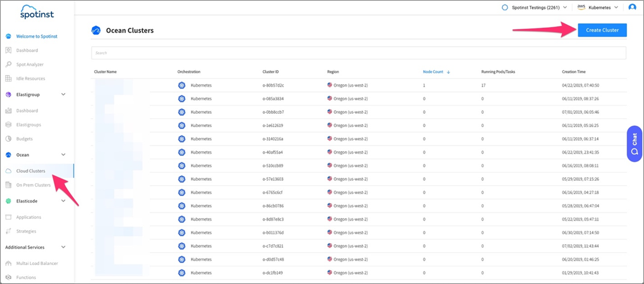Select cluster ID o-8d87e8c3
The height and width of the screenshot is (284, 644).
[x=273, y=219]
